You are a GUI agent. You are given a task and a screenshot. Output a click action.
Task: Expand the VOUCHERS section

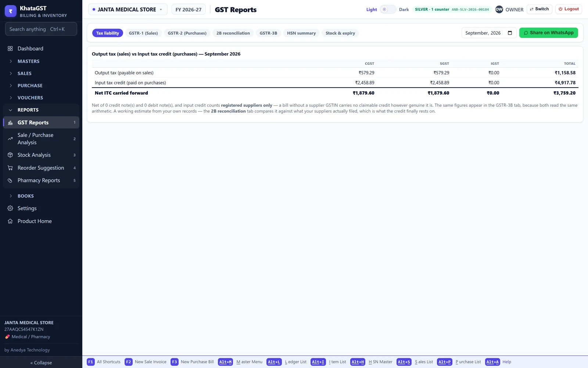coord(41,98)
